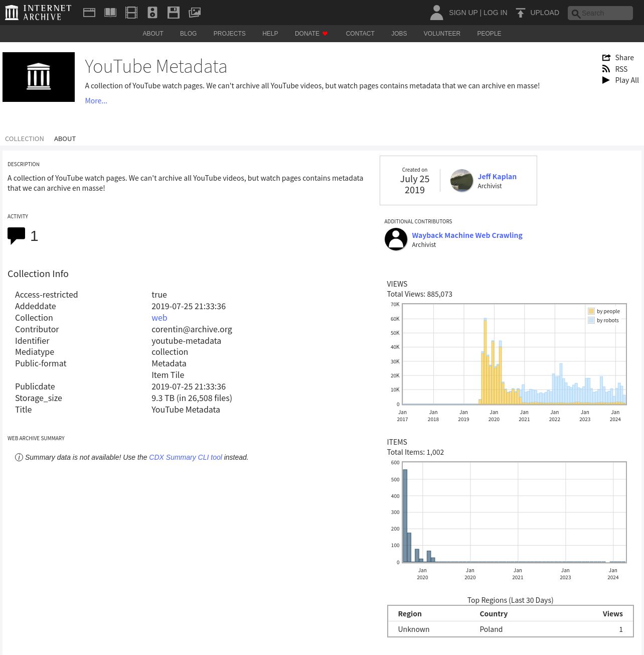Click the YouTube Metadata page title

tap(156, 66)
